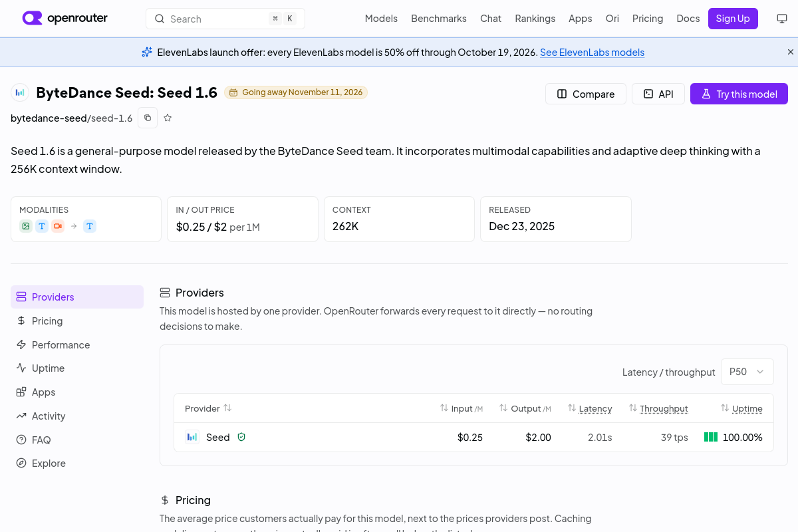Click the Dec 23, 2025 release date
798x532 pixels.
pos(521,226)
